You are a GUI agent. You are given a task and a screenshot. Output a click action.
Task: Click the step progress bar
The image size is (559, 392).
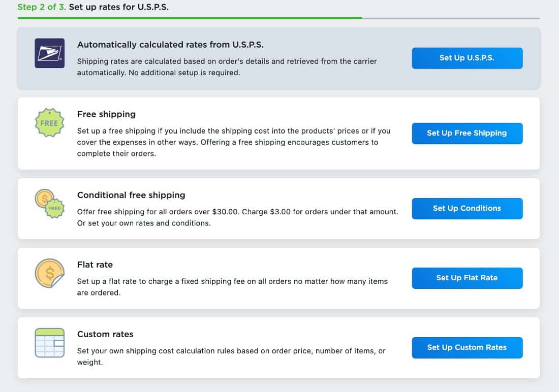[278, 18]
